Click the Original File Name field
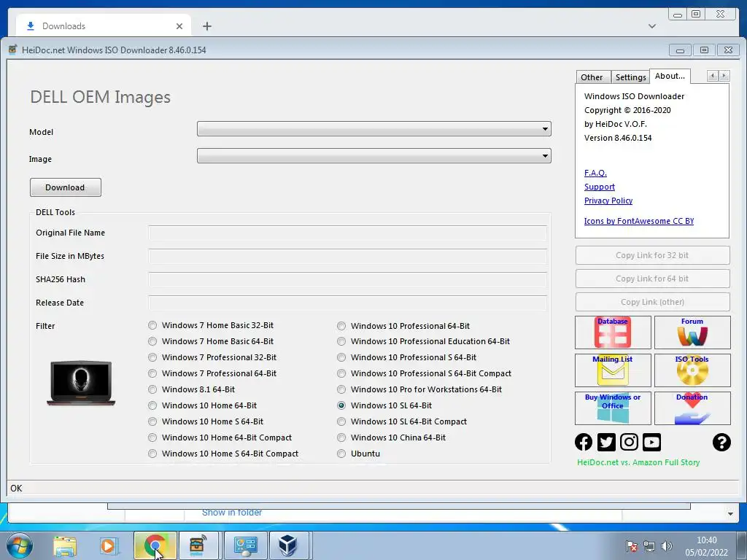 click(347, 233)
